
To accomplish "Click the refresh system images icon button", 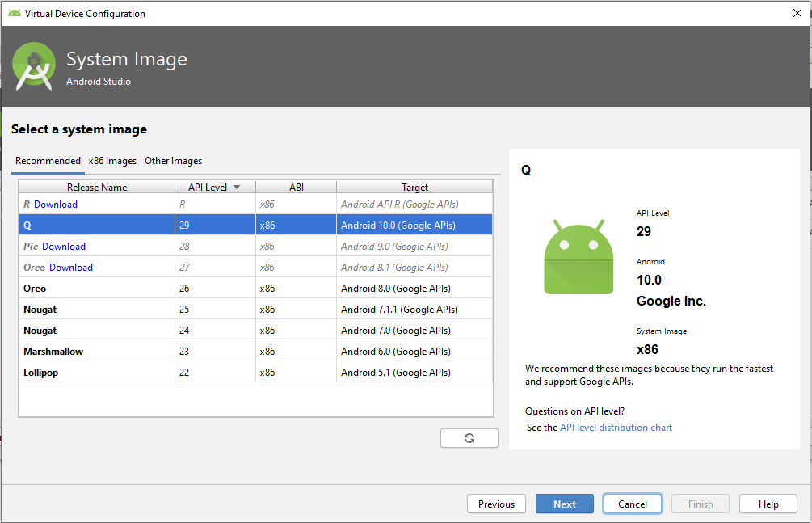I will tap(469, 438).
